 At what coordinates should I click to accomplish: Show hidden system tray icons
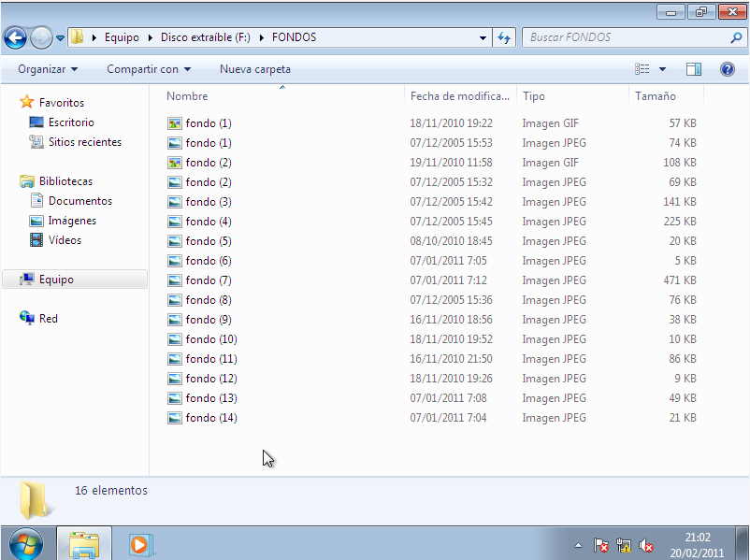click(x=578, y=546)
